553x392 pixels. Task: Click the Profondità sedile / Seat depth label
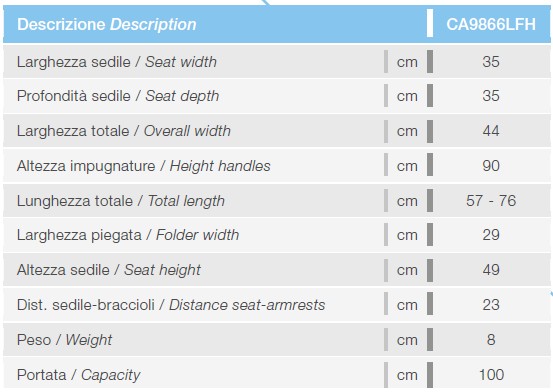pos(118,96)
